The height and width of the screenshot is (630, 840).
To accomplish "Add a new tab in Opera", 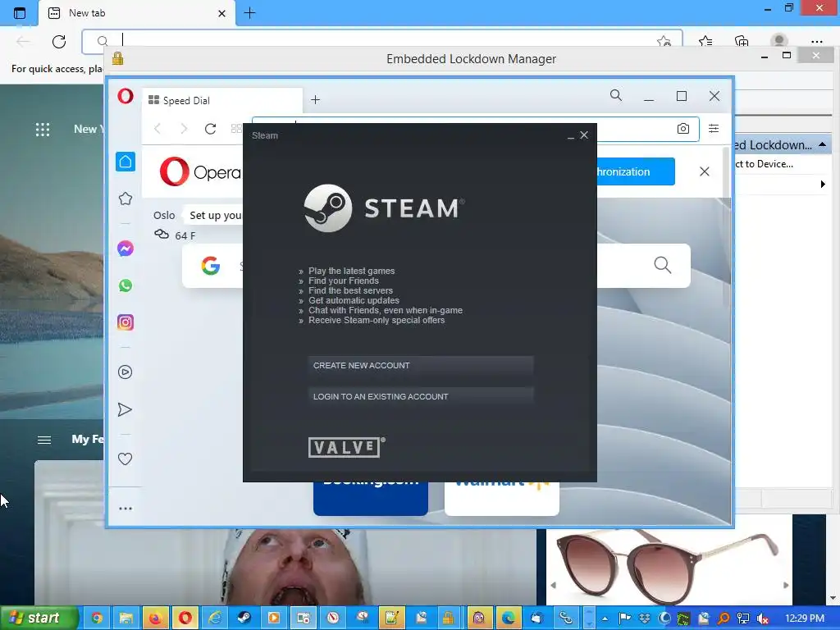I will (x=316, y=99).
